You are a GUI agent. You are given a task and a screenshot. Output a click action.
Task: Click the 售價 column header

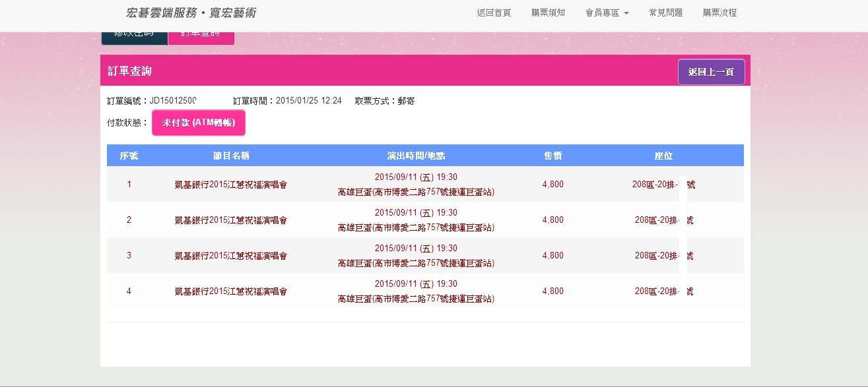pos(552,156)
